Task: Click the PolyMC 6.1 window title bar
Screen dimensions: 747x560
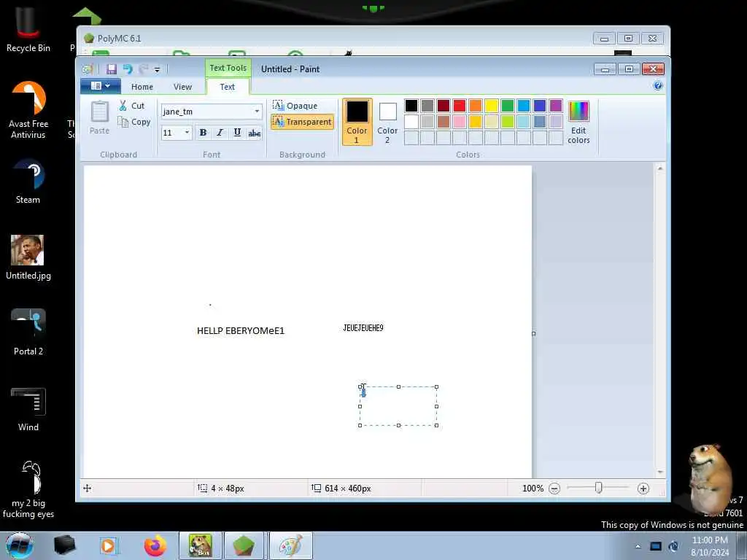Action: point(333,39)
